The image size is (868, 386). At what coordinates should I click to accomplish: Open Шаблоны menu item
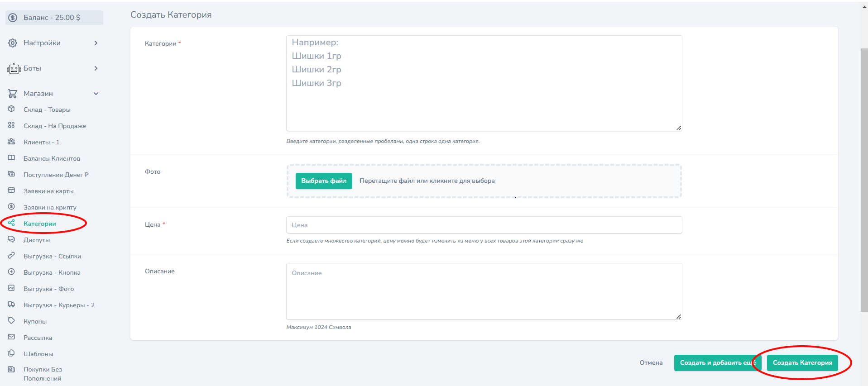[38, 354]
